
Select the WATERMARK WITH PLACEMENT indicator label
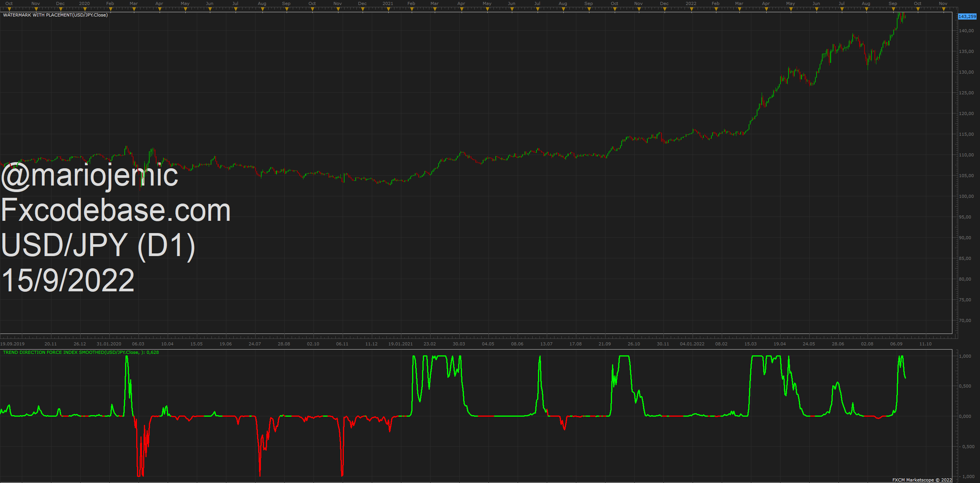55,15
